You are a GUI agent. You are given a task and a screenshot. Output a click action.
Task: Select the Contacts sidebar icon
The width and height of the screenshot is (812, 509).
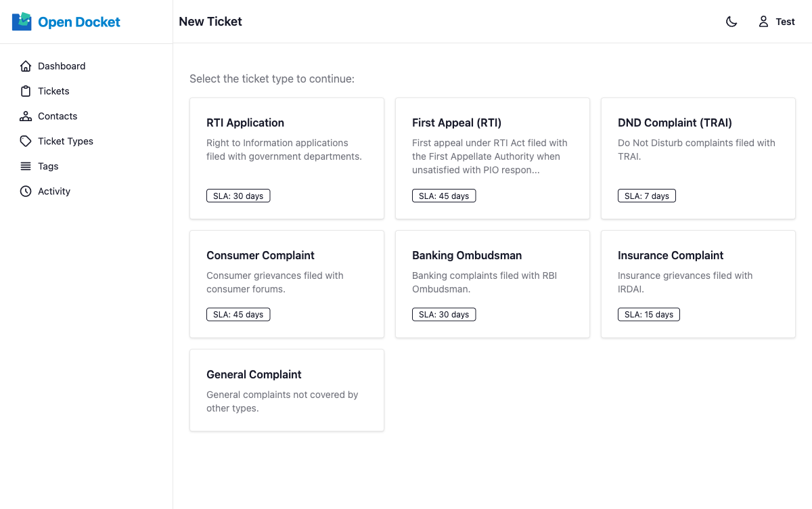point(25,116)
